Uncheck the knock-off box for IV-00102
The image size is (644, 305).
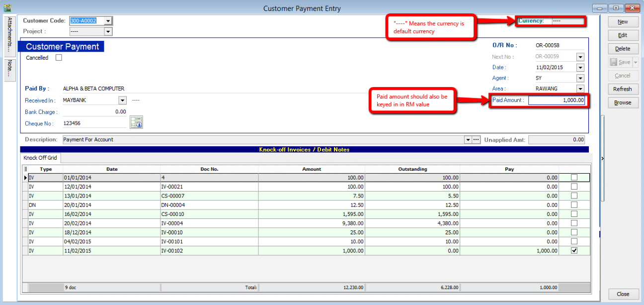click(574, 251)
